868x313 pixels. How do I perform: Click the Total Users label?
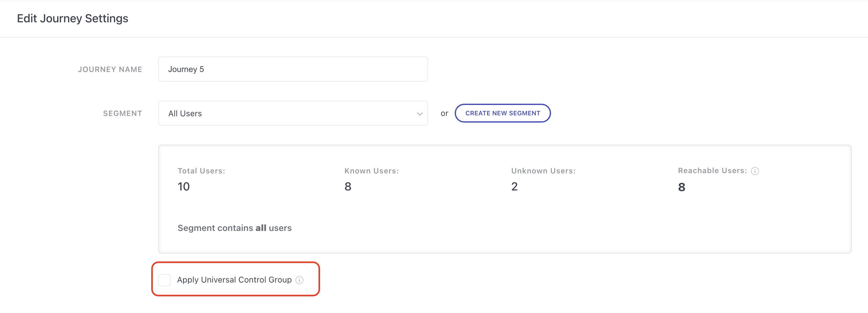click(x=201, y=171)
